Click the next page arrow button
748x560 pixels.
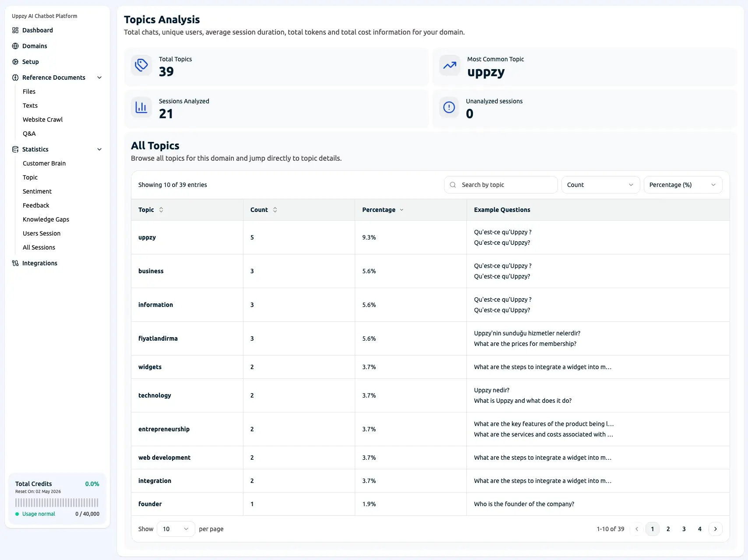pyautogui.click(x=715, y=529)
